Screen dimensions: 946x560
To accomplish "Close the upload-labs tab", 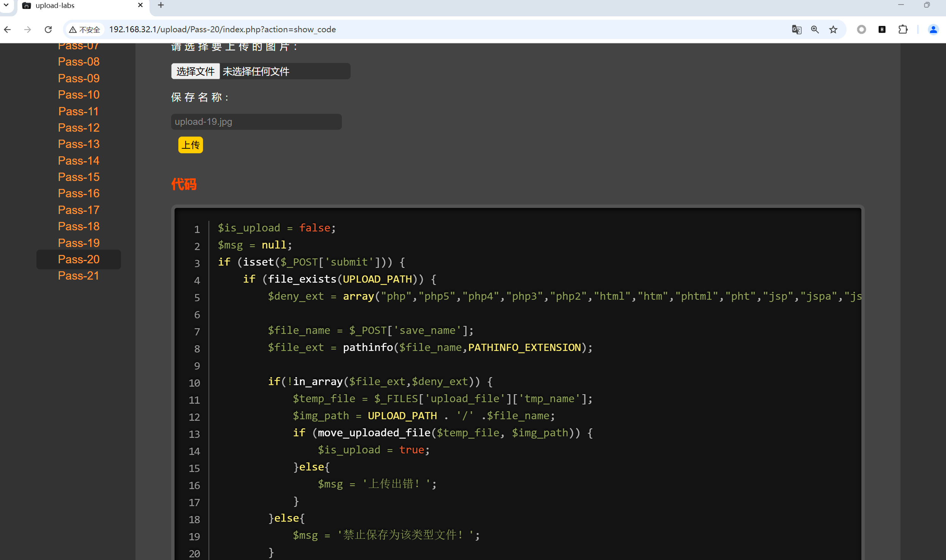I will click(x=140, y=5).
